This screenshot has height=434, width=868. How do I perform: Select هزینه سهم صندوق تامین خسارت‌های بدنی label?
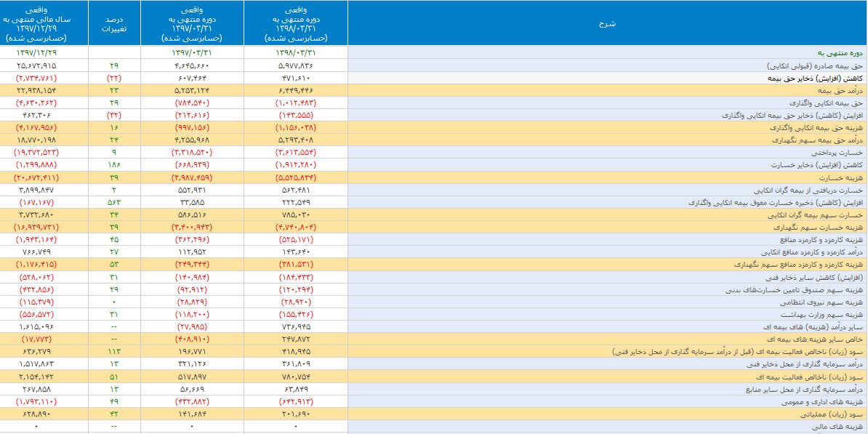pyautogui.click(x=794, y=289)
